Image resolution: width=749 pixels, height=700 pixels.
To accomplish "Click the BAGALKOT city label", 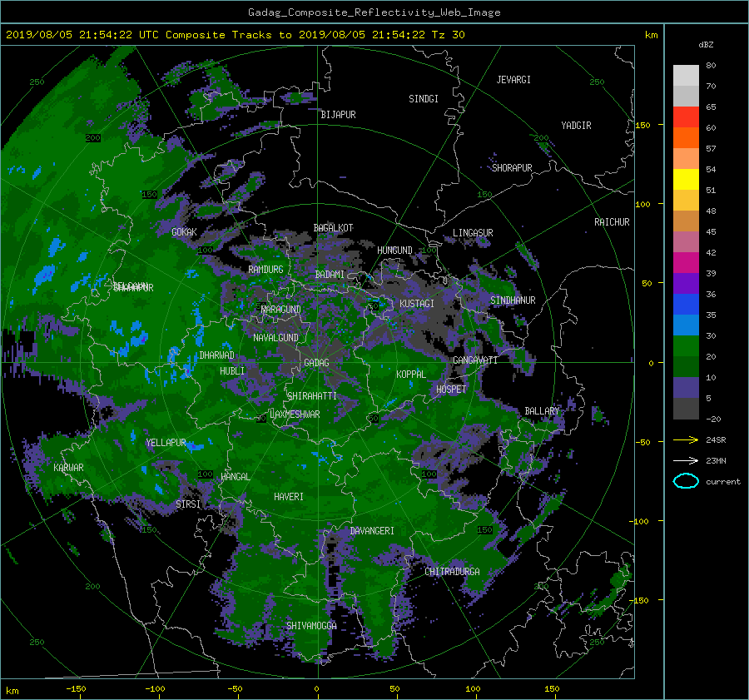I will tap(333, 228).
